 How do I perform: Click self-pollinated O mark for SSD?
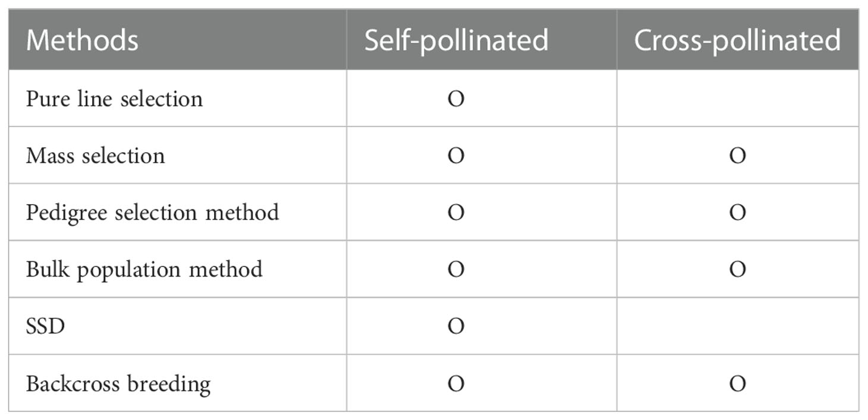tap(456, 327)
